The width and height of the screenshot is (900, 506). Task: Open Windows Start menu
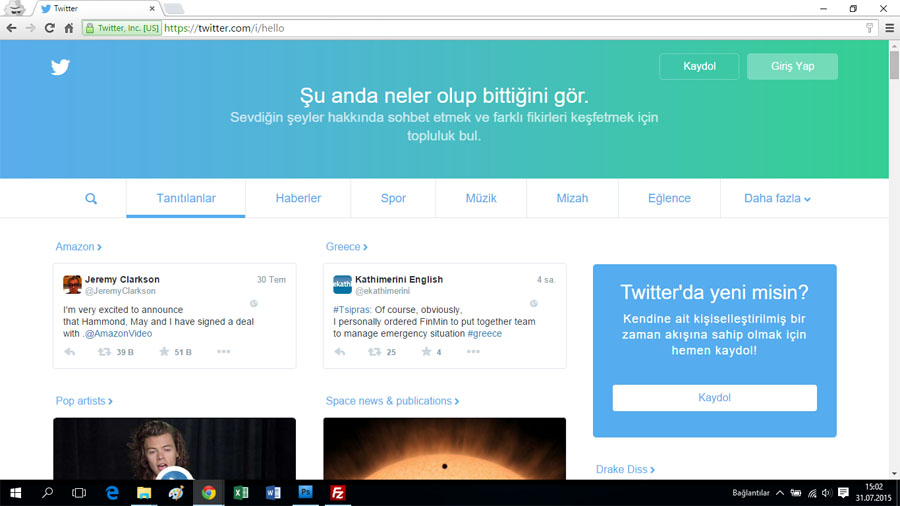pyautogui.click(x=15, y=493)
